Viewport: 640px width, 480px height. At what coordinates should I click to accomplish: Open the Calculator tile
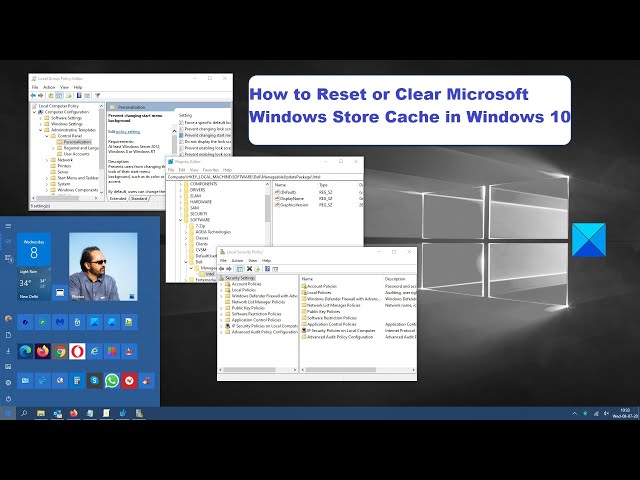click(x=77, y=380)
